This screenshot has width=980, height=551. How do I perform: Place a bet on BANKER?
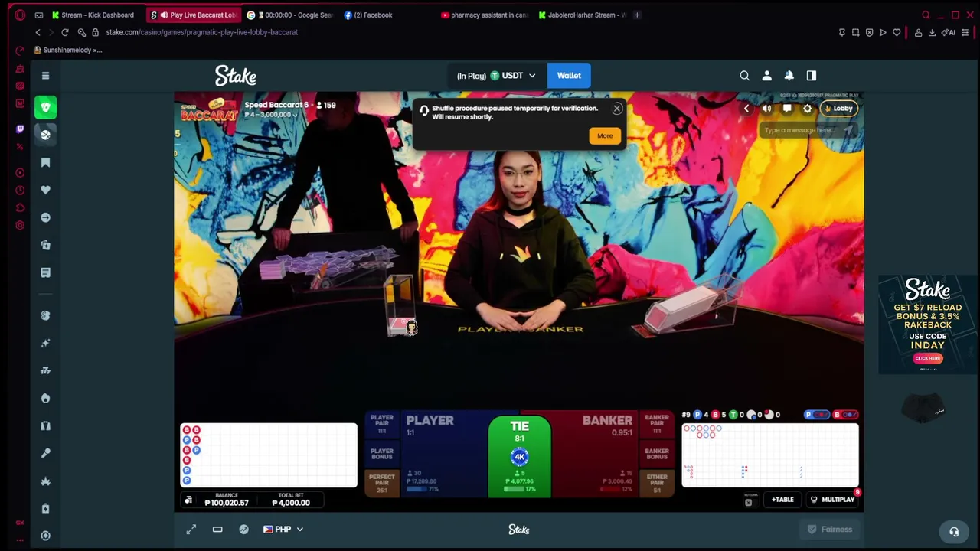coord(595,455)
